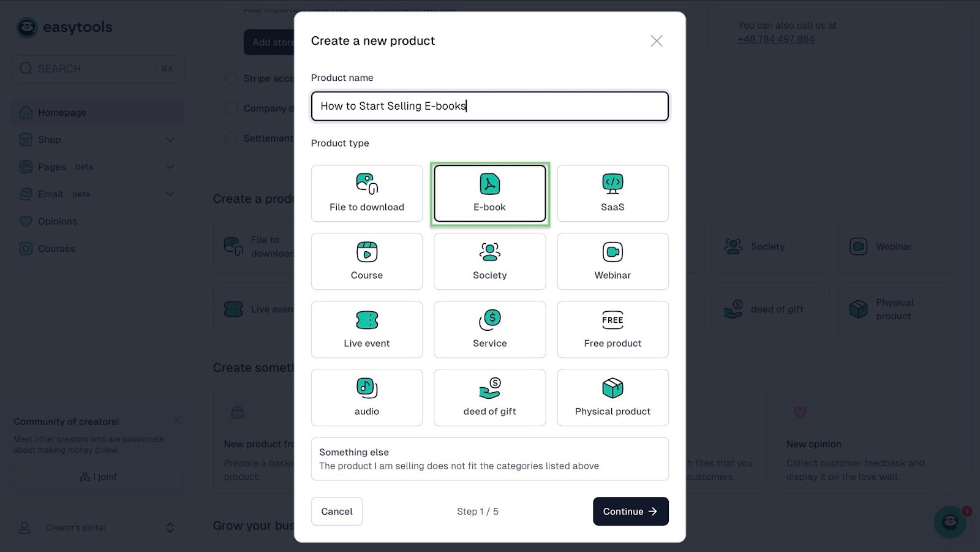
Task: Open the Creator's portal switcher
Action: (x=98, y=527)
